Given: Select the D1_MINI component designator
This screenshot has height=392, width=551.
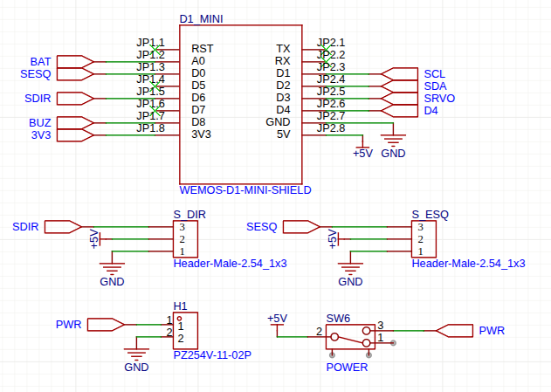Looking at the screenshot, I should (201, 19).
